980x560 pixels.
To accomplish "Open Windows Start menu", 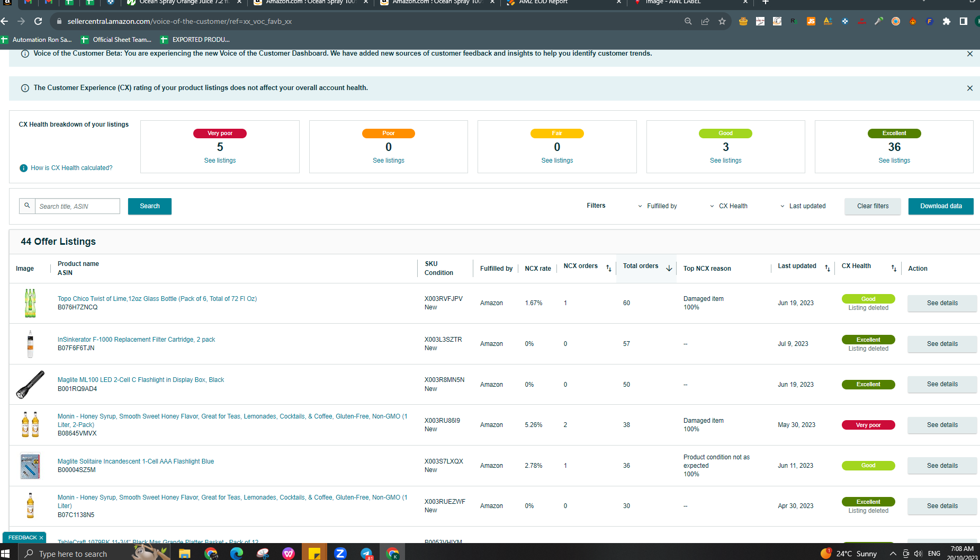I will 5,554.
